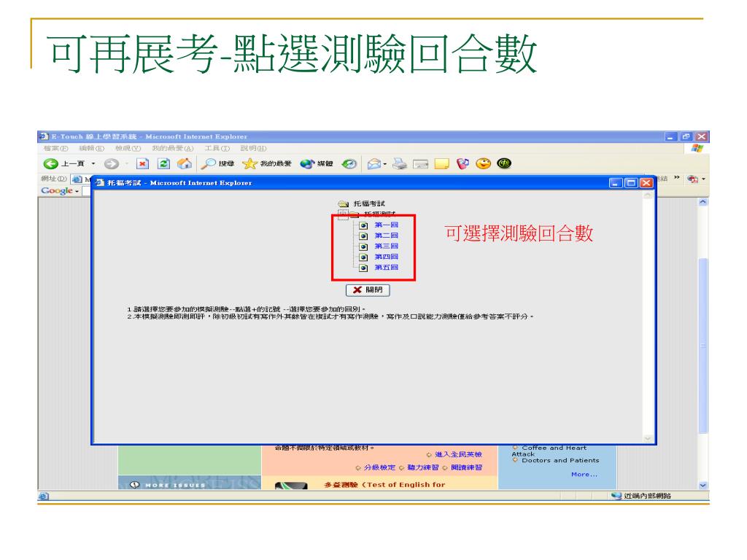Viewport: 747px width, 560px height.
Task: Open the Back history dropdown arrow
Action: click(x=93, y=164)
